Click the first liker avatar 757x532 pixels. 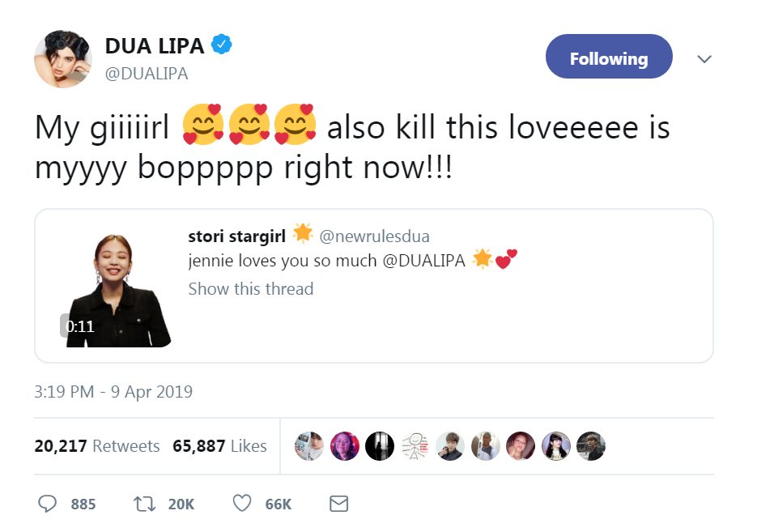tap(309, 445)
